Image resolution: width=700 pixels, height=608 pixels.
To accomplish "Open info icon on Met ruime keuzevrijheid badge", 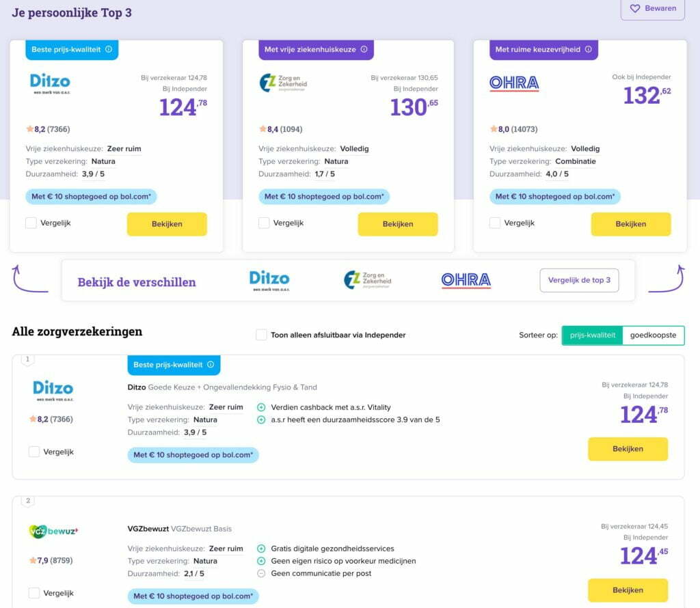I will click(589, 49).
